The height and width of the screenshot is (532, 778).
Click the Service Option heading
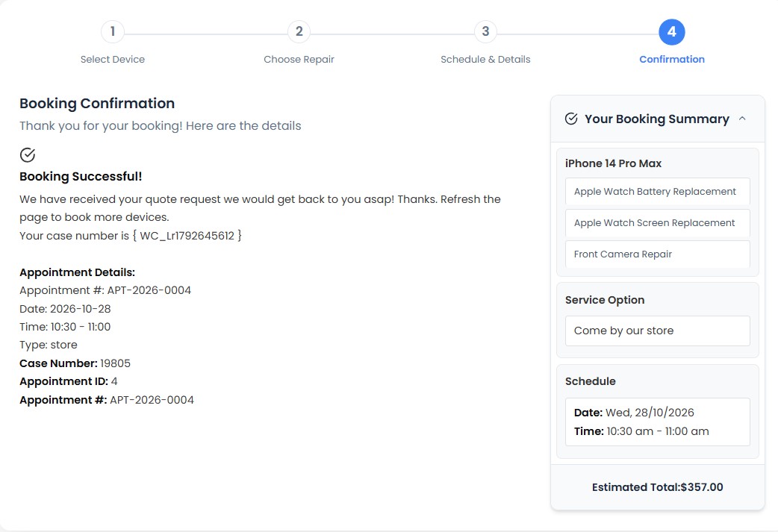[605, 300]
